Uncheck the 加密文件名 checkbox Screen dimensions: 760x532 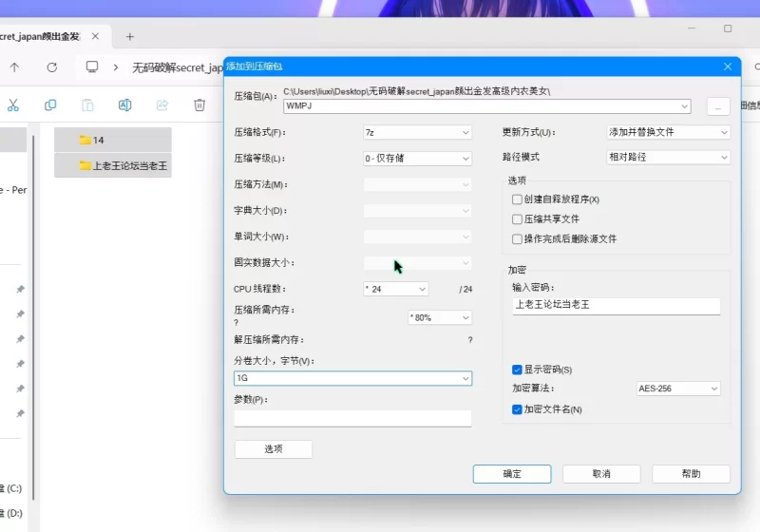[517, 409]
